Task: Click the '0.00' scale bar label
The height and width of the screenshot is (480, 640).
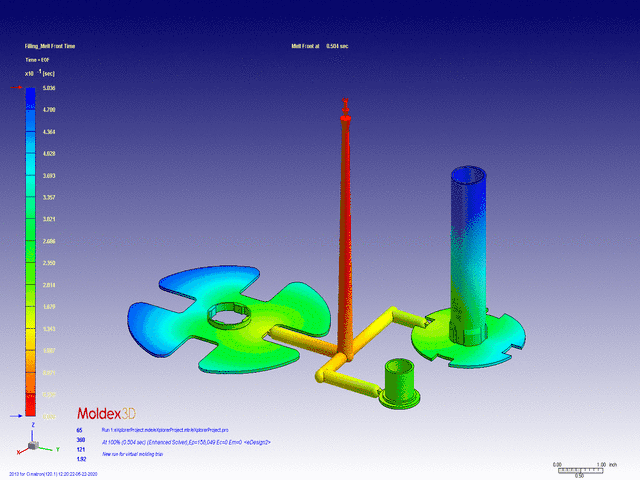Action: click(x=557, y=464)
